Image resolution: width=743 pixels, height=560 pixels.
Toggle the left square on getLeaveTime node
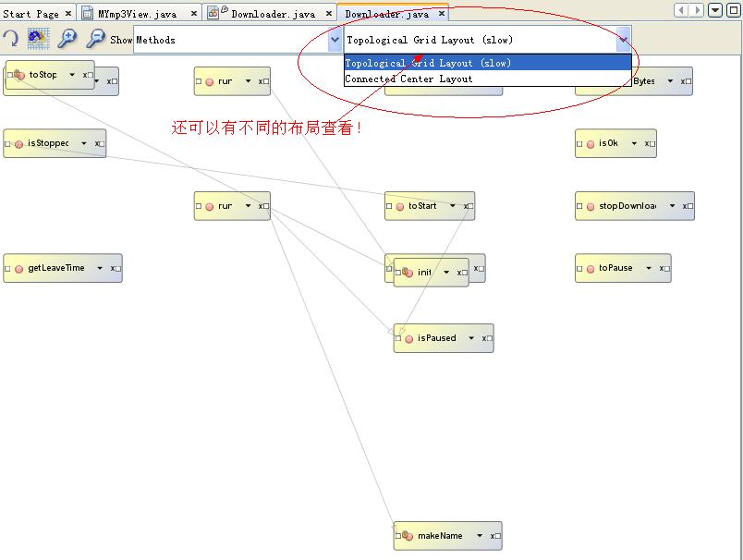[x=7, y=269]
